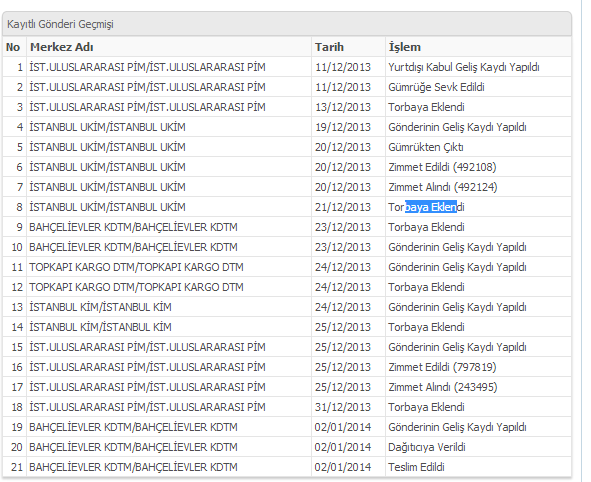Viewport: 591px width, 482px height.
Task: Select the Teslim Edildi final status
Action: point(416,467)
